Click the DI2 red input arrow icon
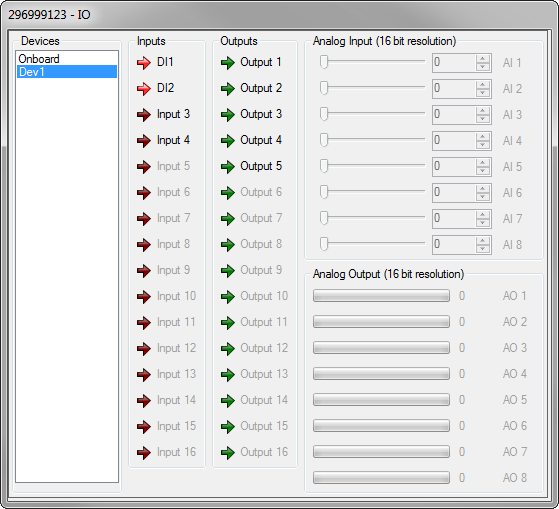The height and width of the screenshot is (509, 559). point(144,89)
